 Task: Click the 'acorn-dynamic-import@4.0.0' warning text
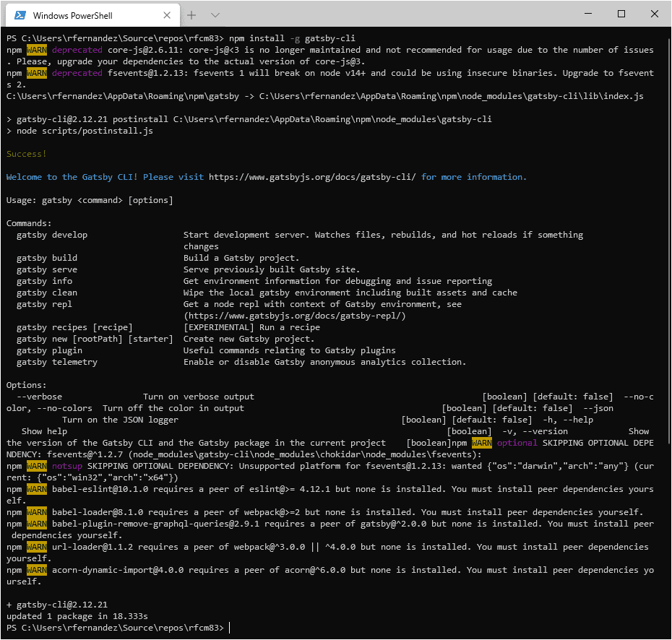pos(118,570)
